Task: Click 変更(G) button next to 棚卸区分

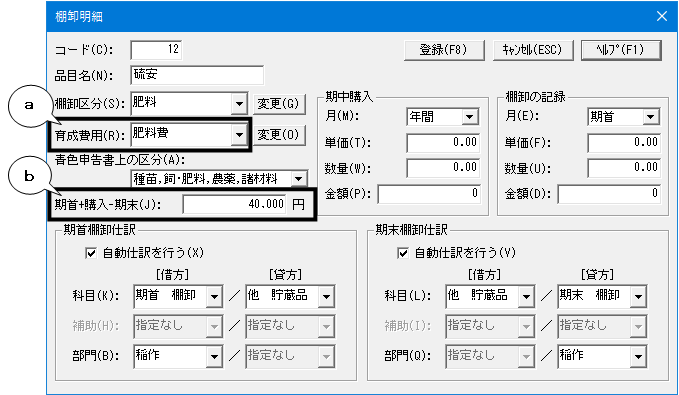Action: pyautogui.click(x=279, y=104)
